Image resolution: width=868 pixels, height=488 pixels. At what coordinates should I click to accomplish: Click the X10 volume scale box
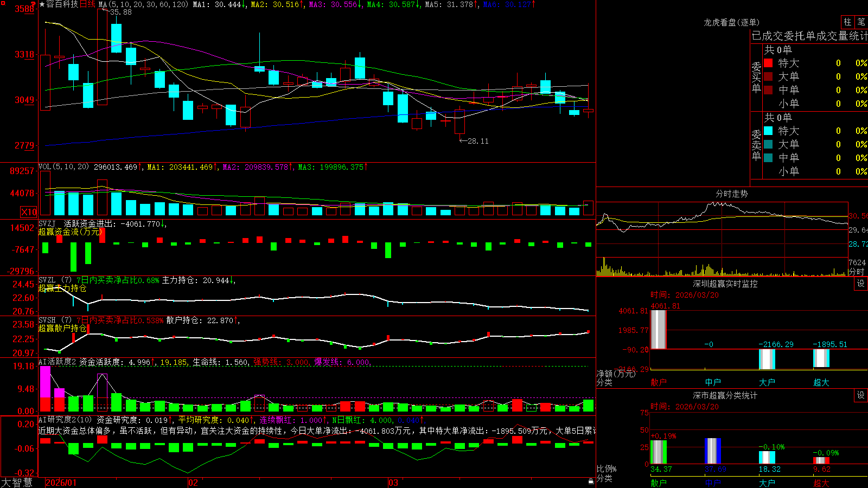coord(29,212)
